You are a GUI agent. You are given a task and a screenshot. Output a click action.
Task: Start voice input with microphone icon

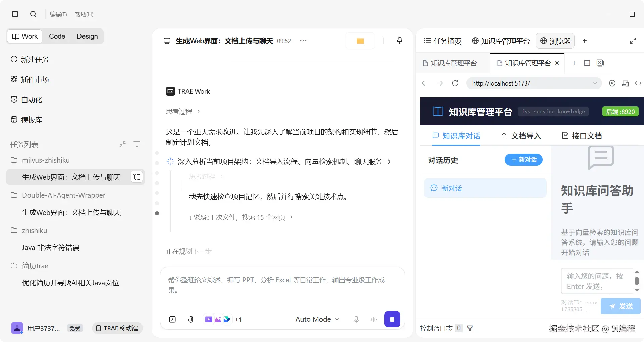click(356, 319)
